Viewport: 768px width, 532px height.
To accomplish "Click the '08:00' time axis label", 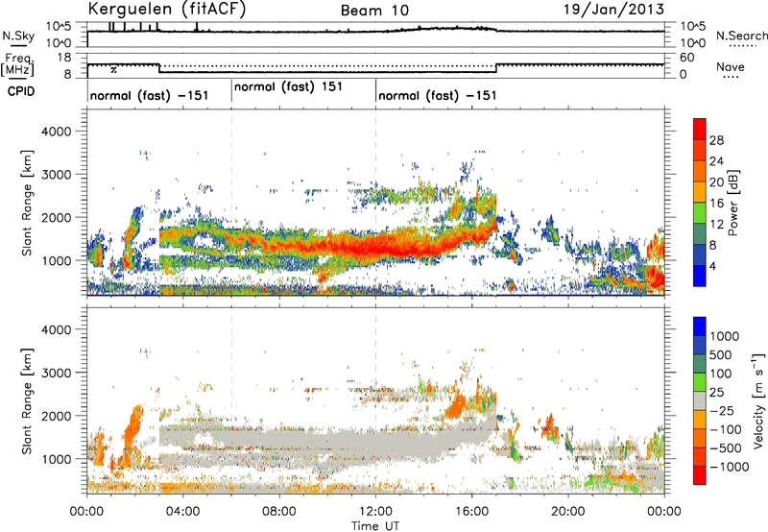I will [279, 512].
